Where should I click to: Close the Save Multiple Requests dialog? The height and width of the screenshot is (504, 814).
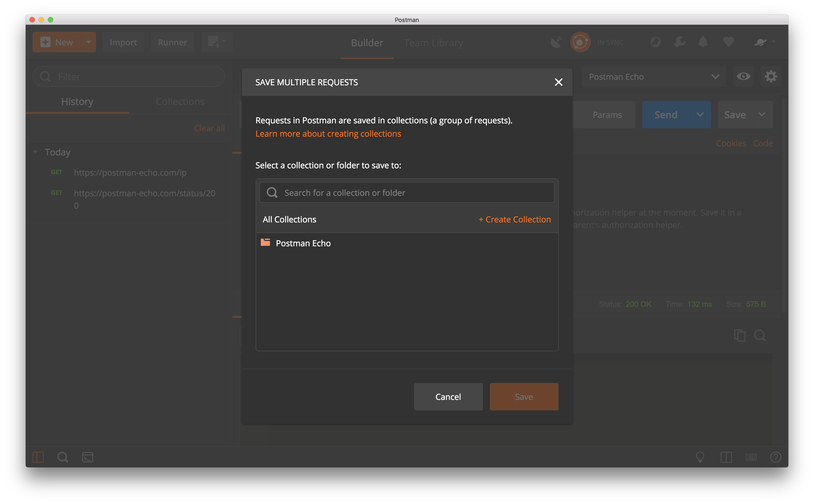tap(559, 82)
